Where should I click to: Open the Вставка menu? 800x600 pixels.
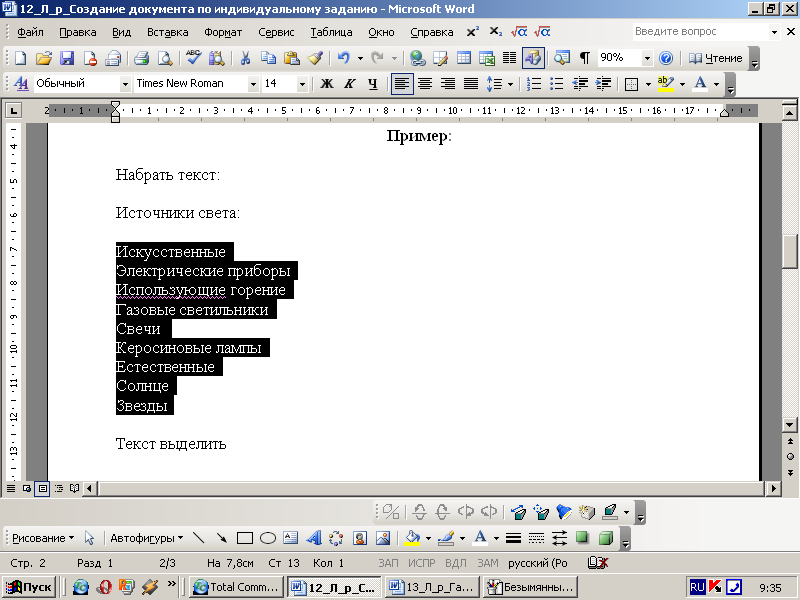tap(167, 32)
